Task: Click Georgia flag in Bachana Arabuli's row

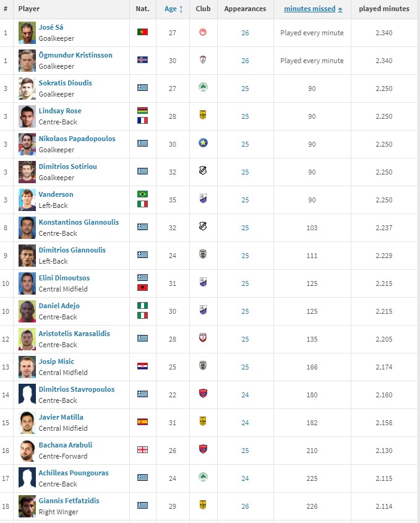Action: tap(142, 449)
